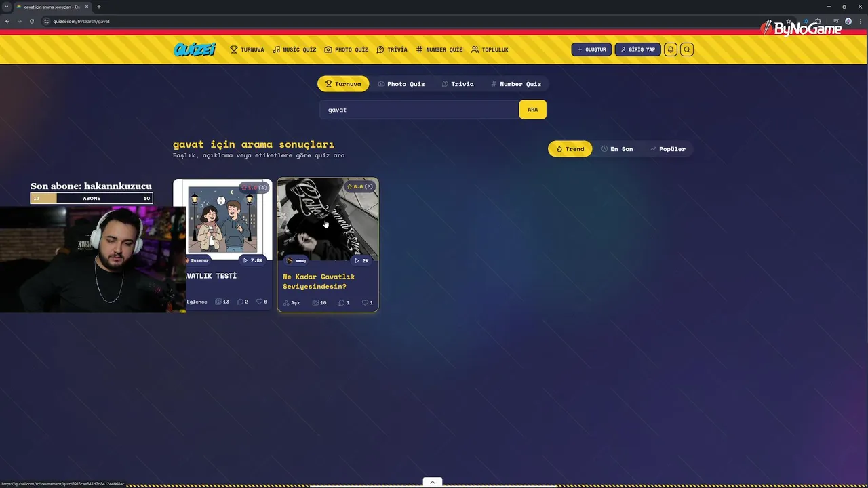Open a new browser tab with plus
This screenshot has width=868, height=488.
tap(98, 7)
